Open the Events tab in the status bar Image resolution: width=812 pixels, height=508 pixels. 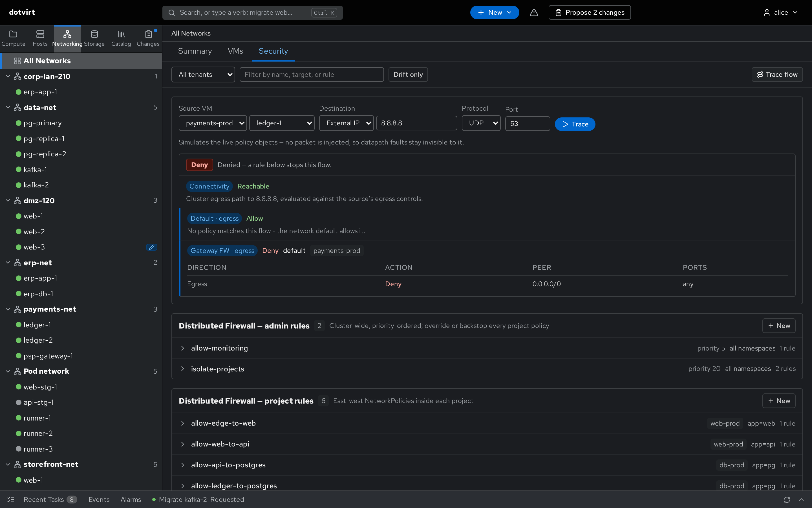coord(99,500)
